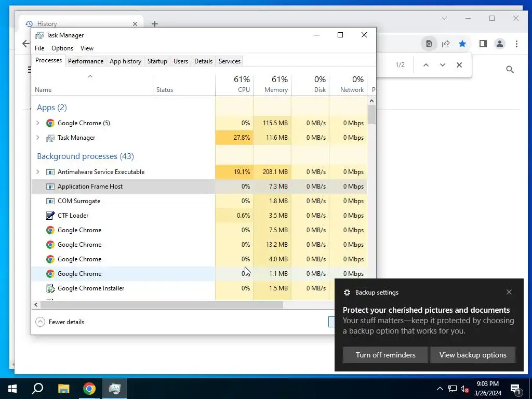Sort by the Disk column header
Viewport: 532px width, 399px height.
pyautogui.click(x=311, y=84)
